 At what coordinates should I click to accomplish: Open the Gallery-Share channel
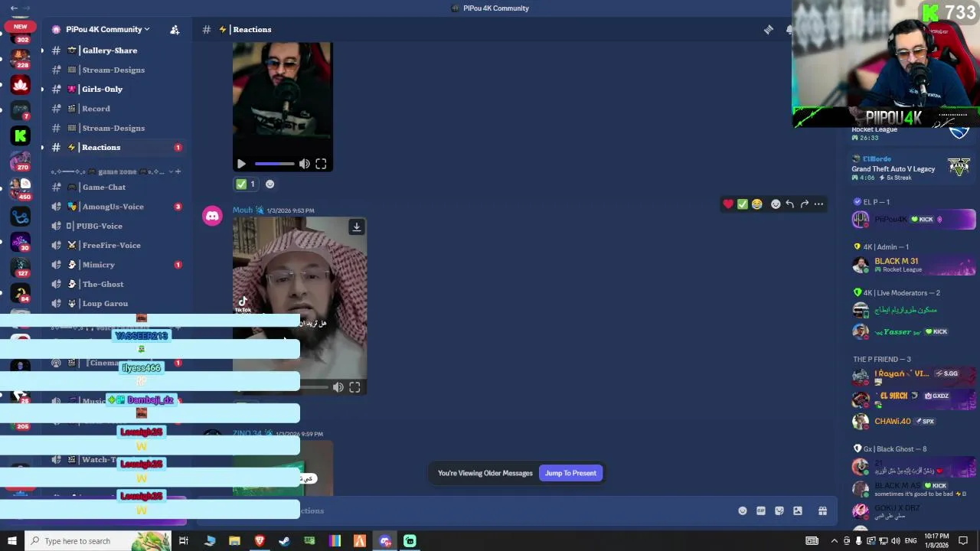[115, 51]
